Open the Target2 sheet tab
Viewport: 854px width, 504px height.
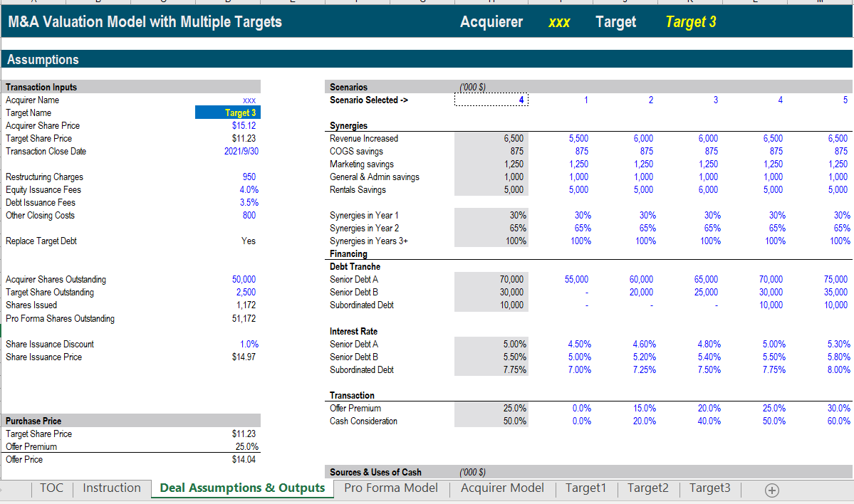[x=647, y=488]
